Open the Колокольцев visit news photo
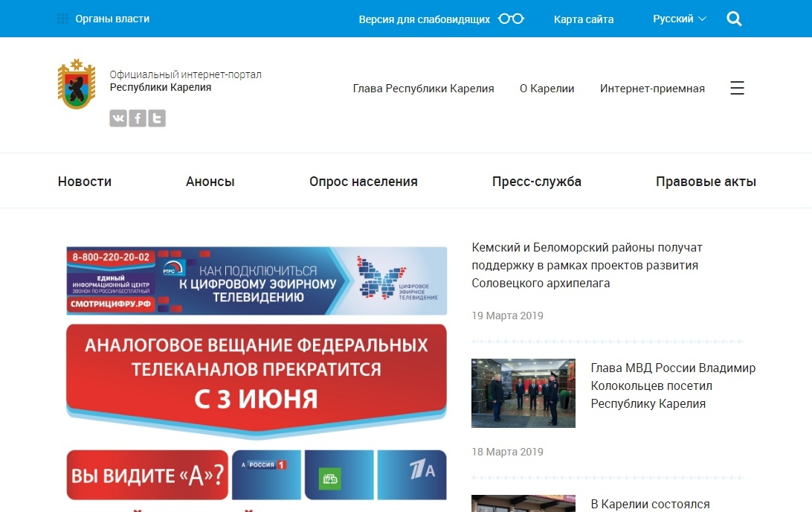 click(523, 394)
